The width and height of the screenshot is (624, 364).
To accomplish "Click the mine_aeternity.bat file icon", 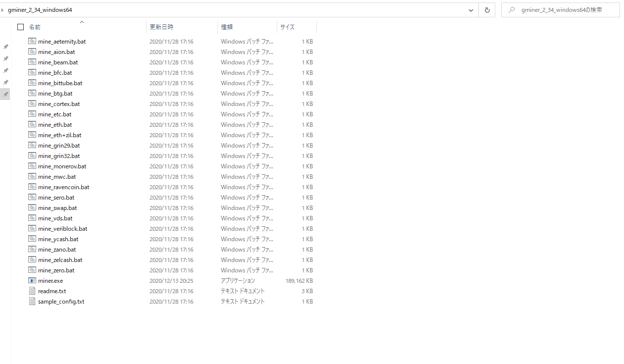I will 32,42.
